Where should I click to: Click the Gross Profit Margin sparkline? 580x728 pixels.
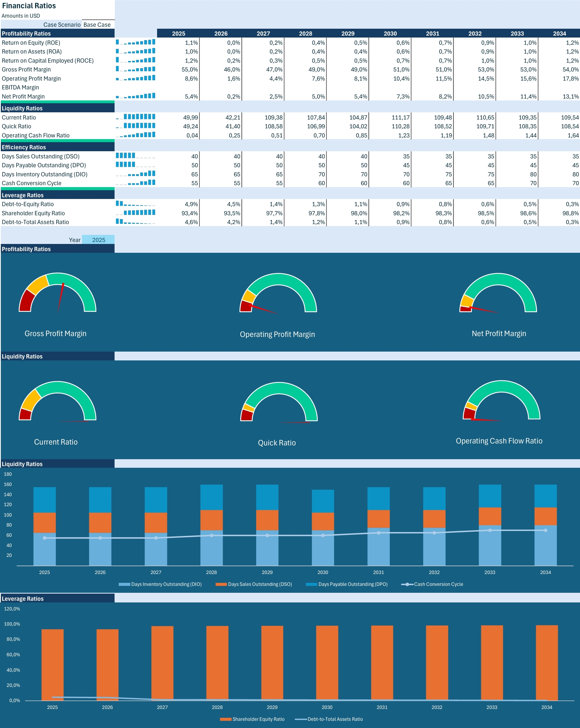135,69
